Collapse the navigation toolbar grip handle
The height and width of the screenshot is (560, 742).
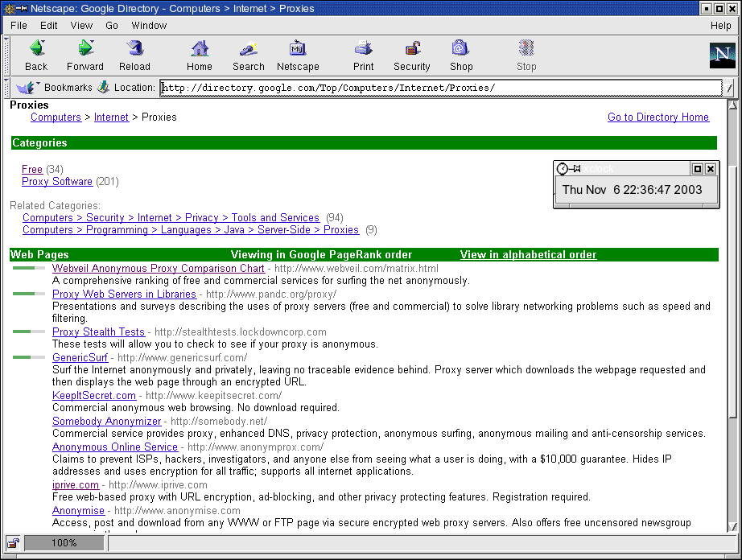tap(6, 56)
